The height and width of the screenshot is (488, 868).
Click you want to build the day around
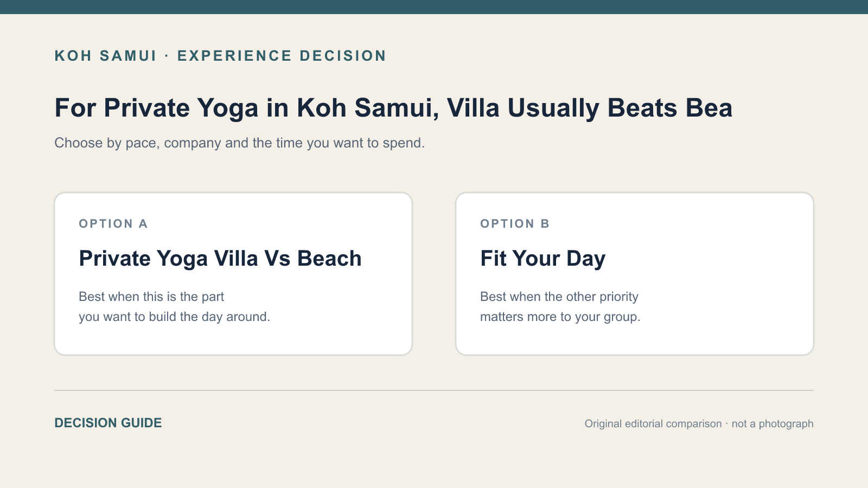coord(174,317)
